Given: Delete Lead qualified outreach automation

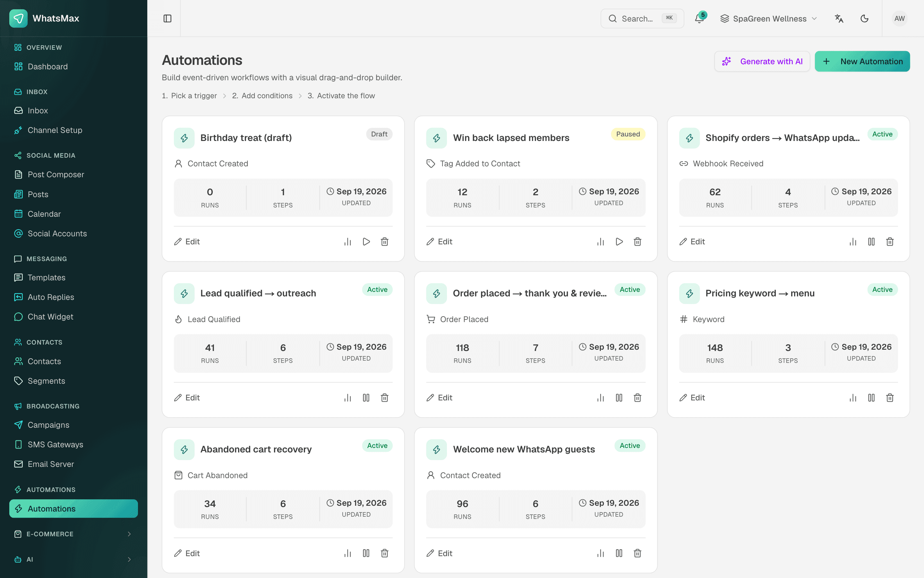Looking at the screenshot, I should click(x=384, y=398).
